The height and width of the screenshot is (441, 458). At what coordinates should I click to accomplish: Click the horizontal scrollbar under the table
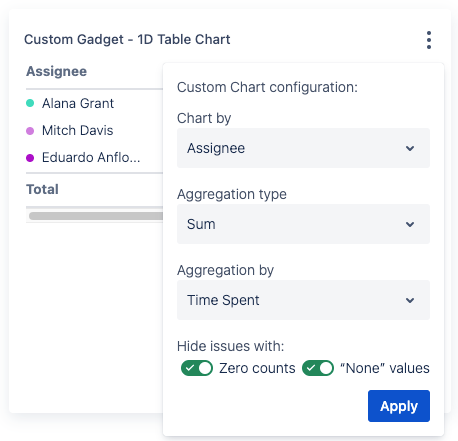point(96,216)
